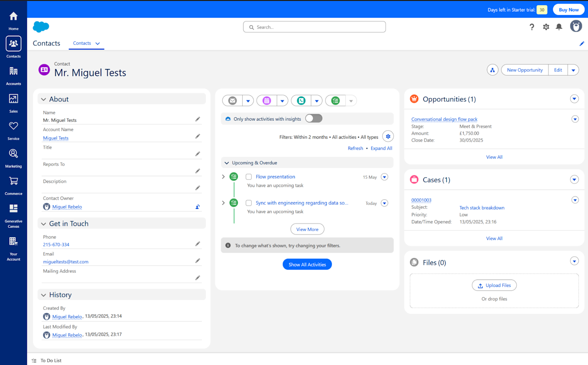This screenshot has width=588, height=365.
Task: Open the Commerce cart icon
Action: click(13, 181)
